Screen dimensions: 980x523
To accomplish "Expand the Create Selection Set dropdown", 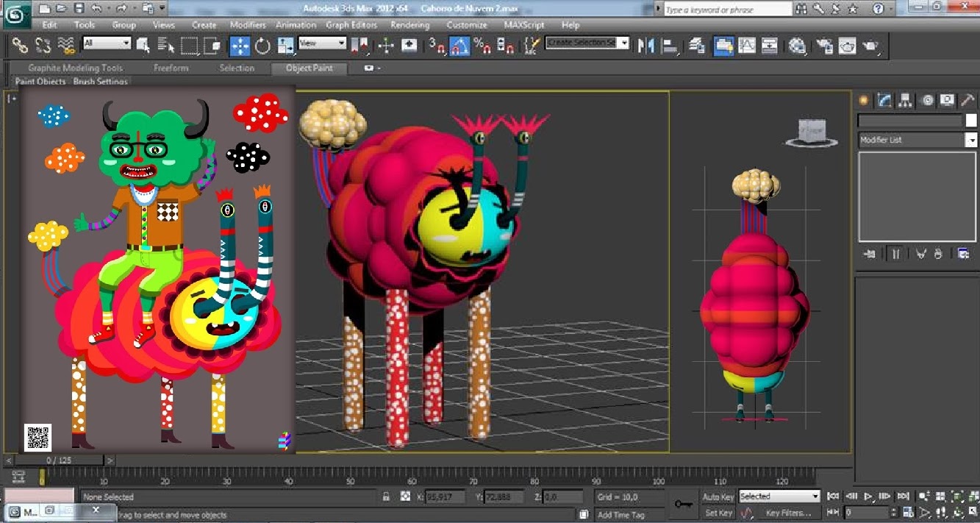I will point(624,43).
